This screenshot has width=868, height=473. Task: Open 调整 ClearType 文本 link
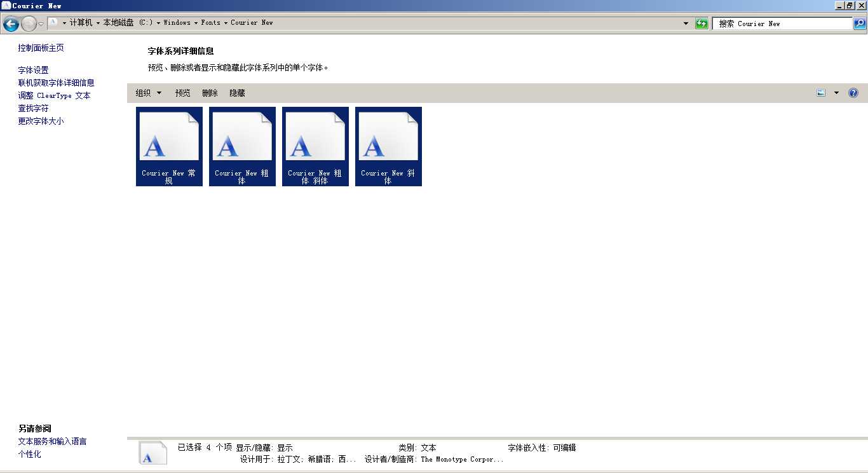tap(54, 95)
